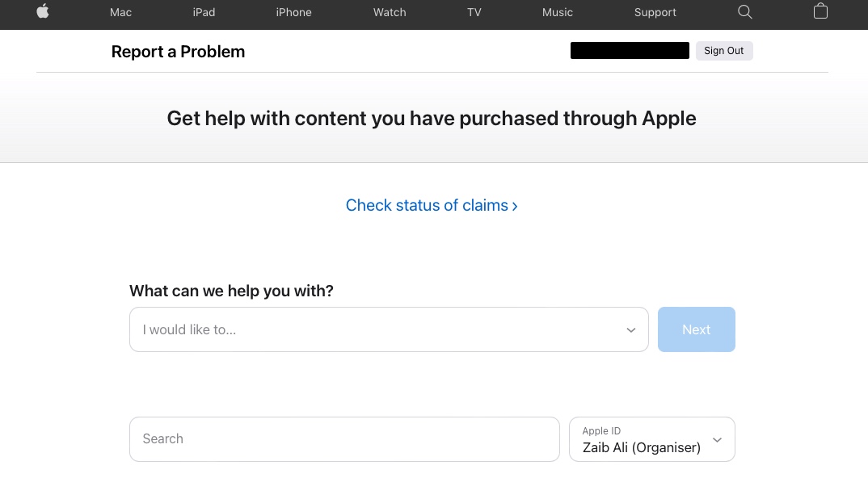The image size is (868, 478).
Task: Open the Watch navigation item
Action: 390,12
